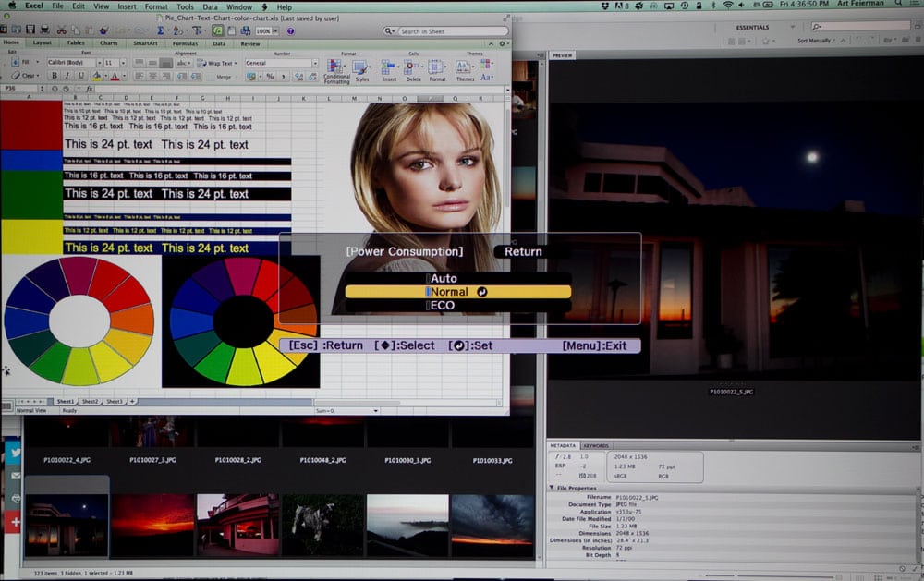The height and width of the screenshot is (581, 924).
Task: Click the AutoSum sigma icon
Action: pos(160,30)
